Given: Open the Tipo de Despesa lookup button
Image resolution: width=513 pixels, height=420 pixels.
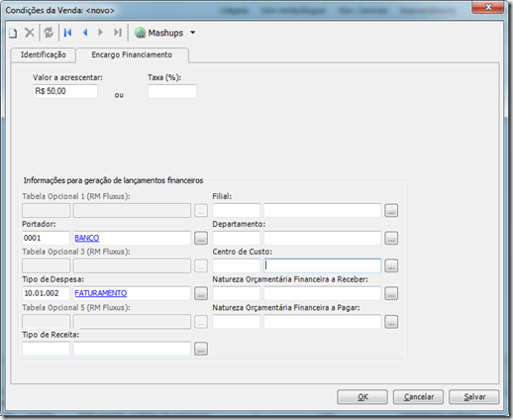Looking at the screenshot, I should click(x=201, y=293).
